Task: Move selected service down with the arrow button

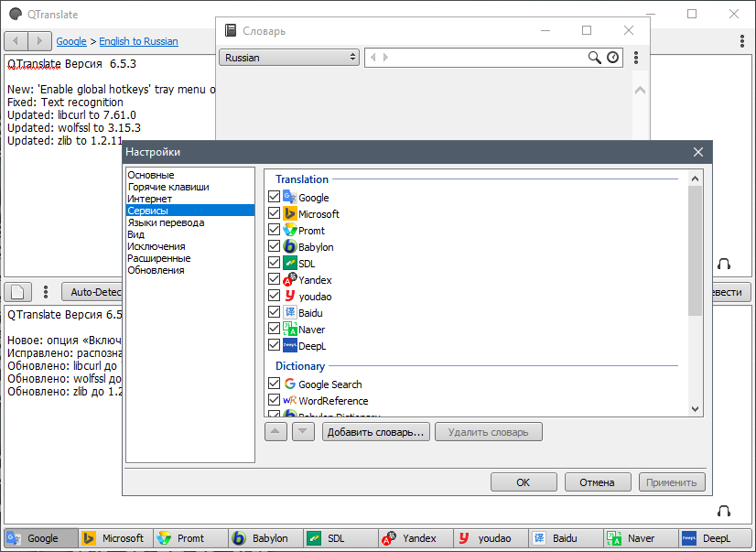Action: 303,431
